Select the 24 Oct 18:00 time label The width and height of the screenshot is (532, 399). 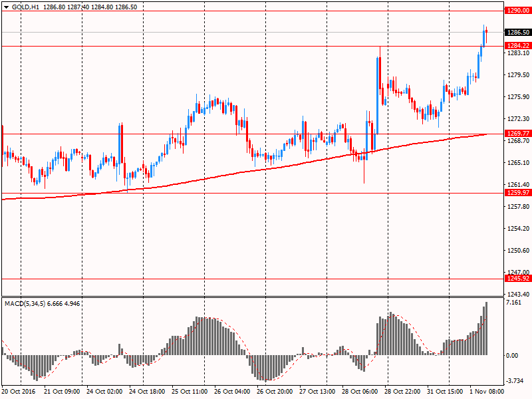[x=147, y=391]
